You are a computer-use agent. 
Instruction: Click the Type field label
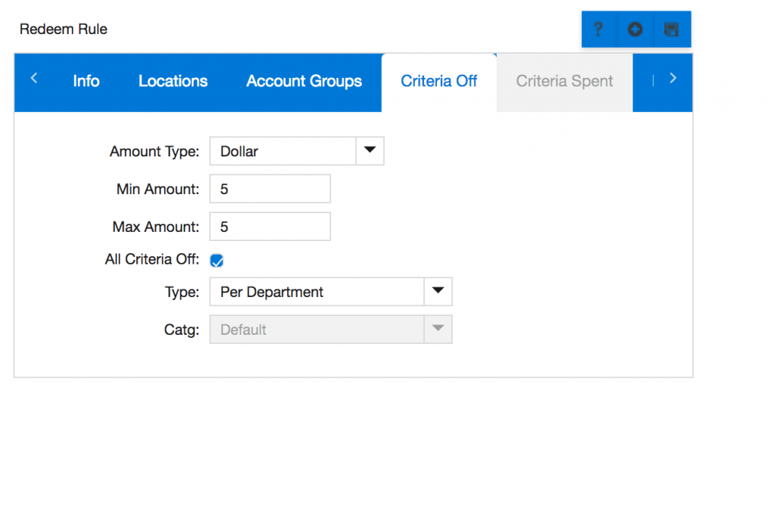[182, 292]
